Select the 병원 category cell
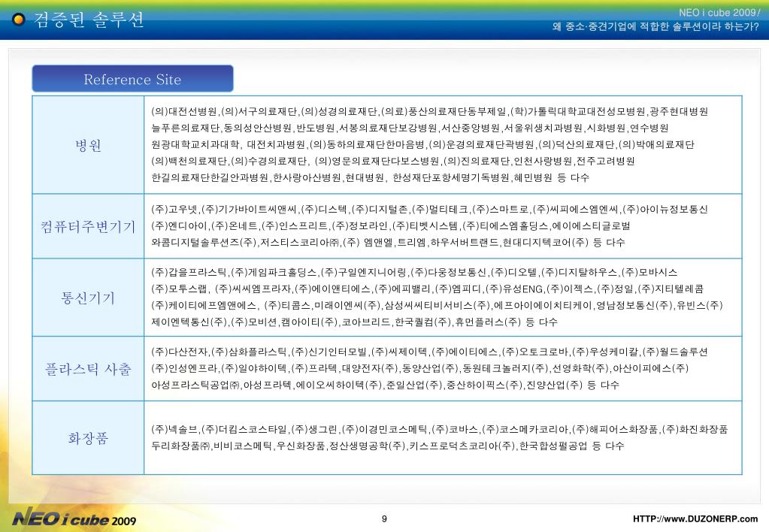 click(88, 145)
